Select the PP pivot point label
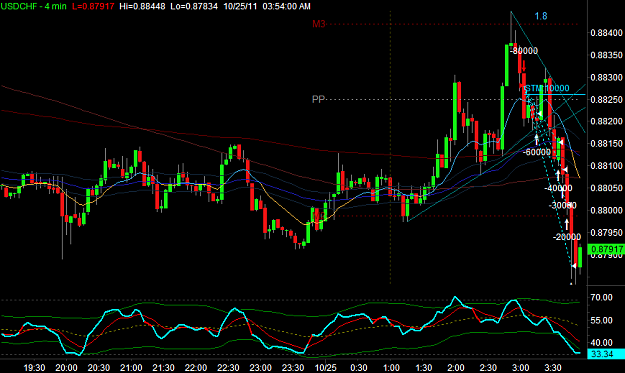Screen dimensions: 625x373 (x=318, y=99)
